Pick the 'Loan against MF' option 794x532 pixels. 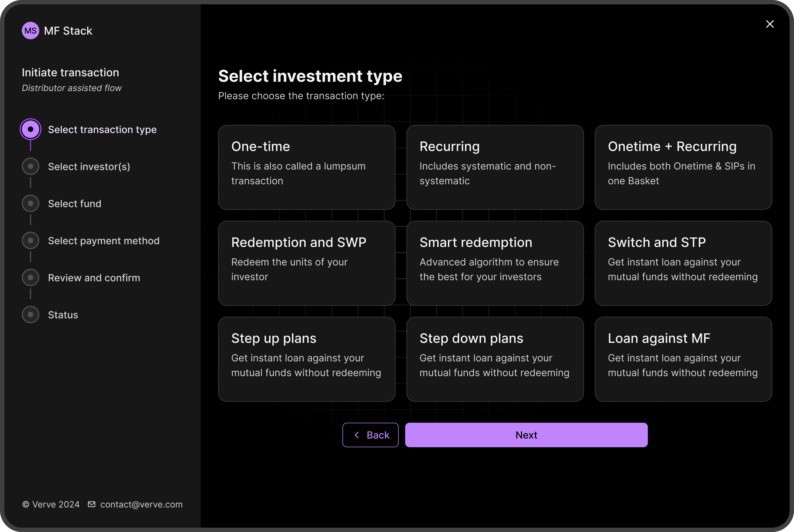[683, 359]
